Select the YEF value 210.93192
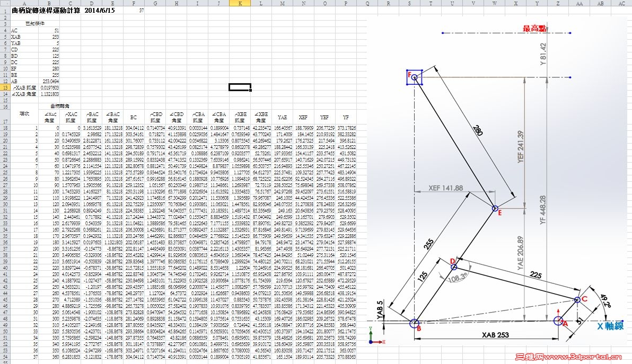This screenshot has width=632, height=364. [x=325, y=134]
